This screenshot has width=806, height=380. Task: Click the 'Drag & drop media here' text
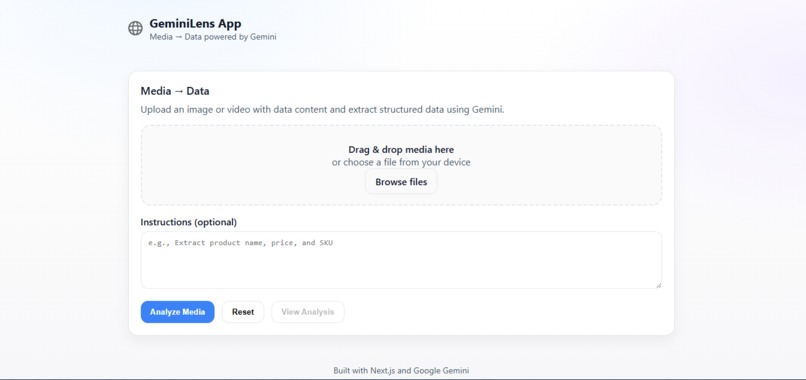click(401, 150)
